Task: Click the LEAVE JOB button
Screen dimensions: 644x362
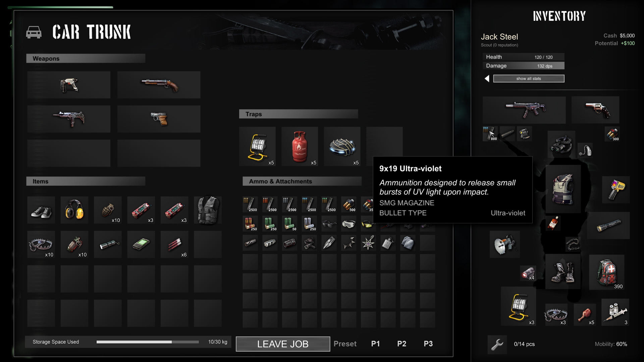Action: tap(283, 344)
